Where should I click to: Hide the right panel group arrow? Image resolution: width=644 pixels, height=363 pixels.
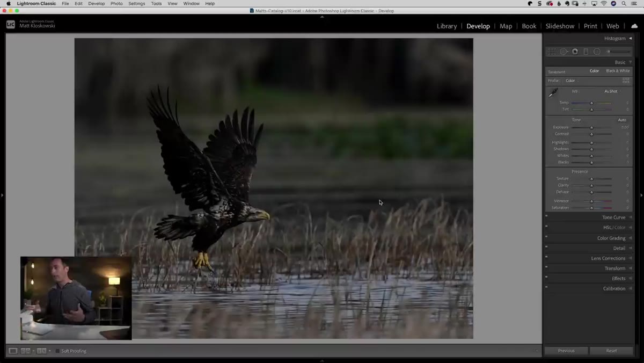point(641,195)
